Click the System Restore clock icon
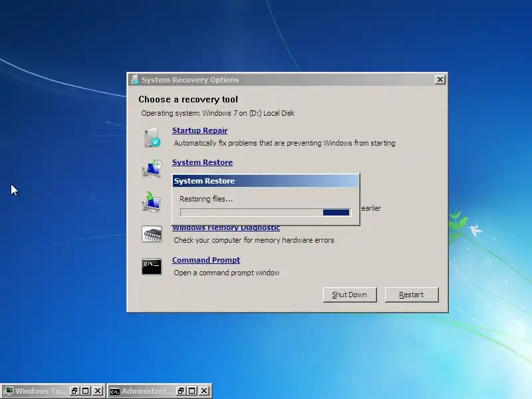Screen dimensions: 532x399 tap(152, 168)
